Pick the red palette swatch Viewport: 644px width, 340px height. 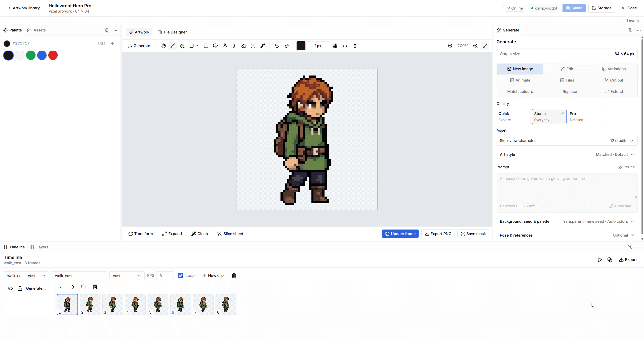pyautogui.click(x=53, y=55)
